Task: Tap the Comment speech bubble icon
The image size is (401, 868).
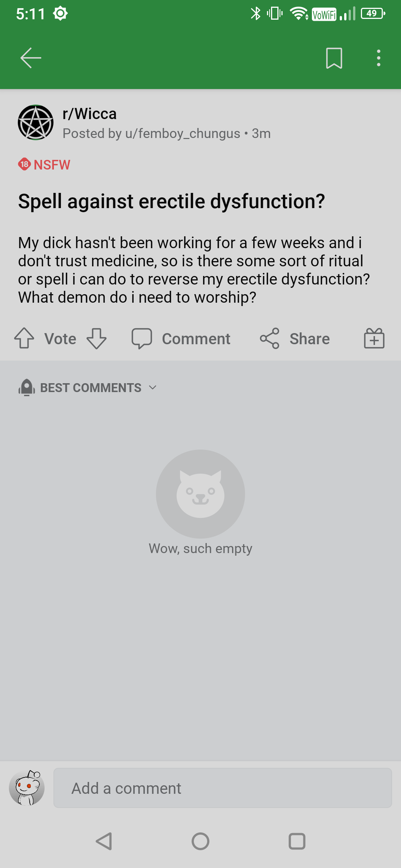Action: pyautogui.click(x=142, y=338)
